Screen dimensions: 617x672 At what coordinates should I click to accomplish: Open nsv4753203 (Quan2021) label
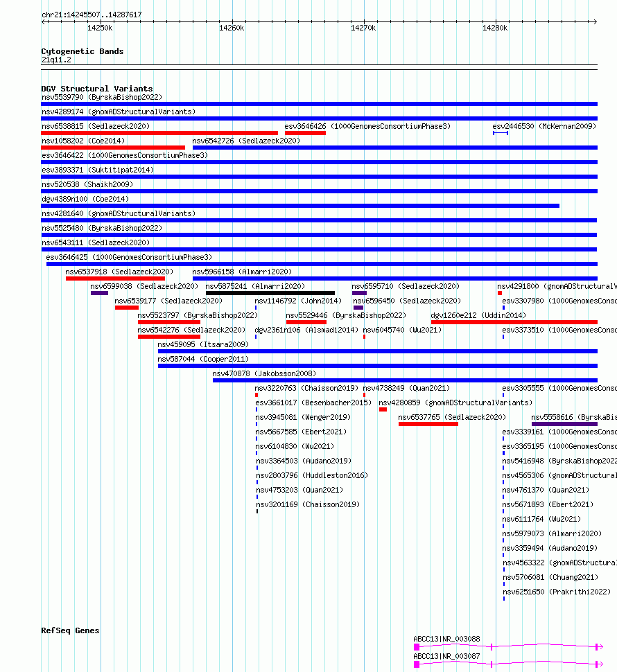(299, 490)
